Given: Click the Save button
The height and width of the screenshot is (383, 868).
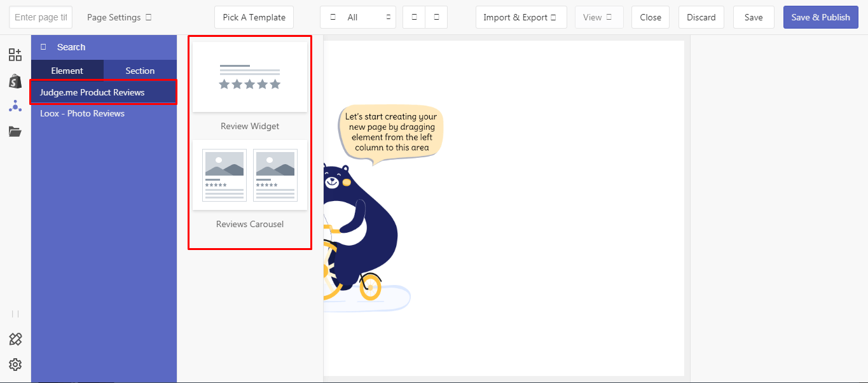Looking at the screenshot, I should (754, 17).
